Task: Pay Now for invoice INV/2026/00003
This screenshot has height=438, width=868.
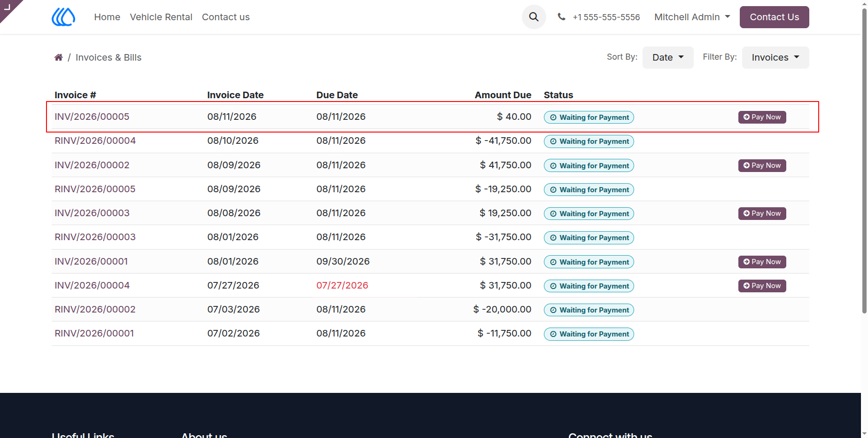Action: pos(762,213)
